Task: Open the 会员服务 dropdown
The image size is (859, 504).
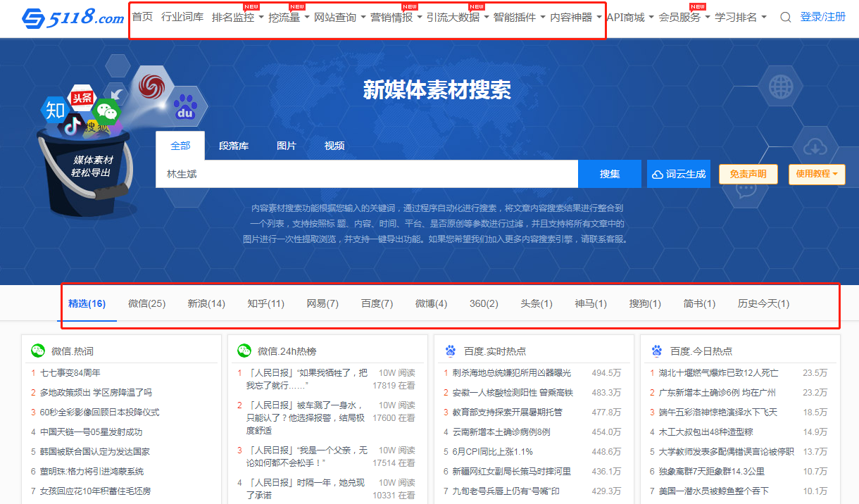Action: coord(684,17)
